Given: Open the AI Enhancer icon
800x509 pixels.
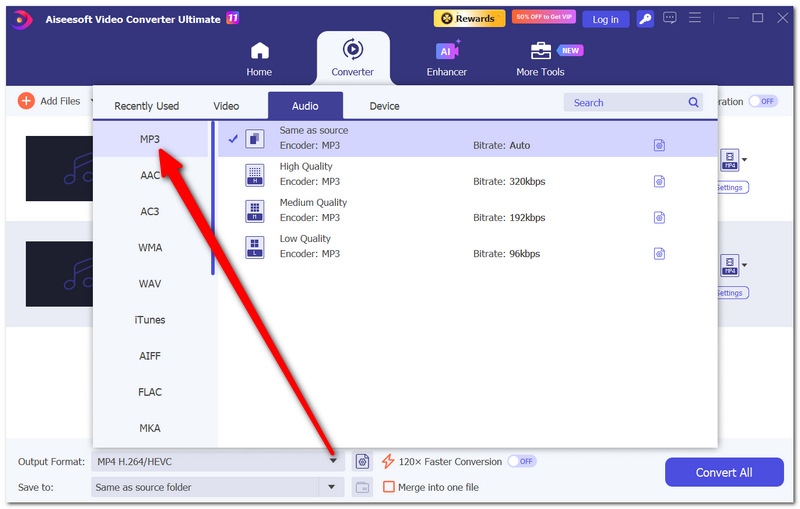Looking at the screenshot, I should coord(447,50).
